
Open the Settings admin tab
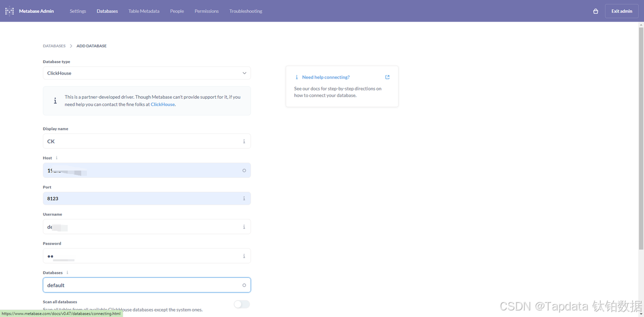tap(78, 11)
